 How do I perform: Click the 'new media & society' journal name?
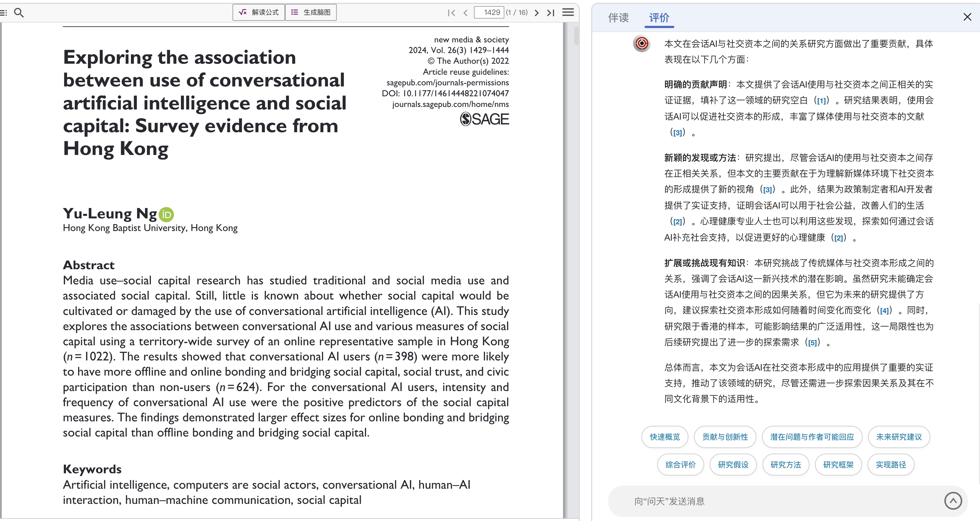pos(471,40)
